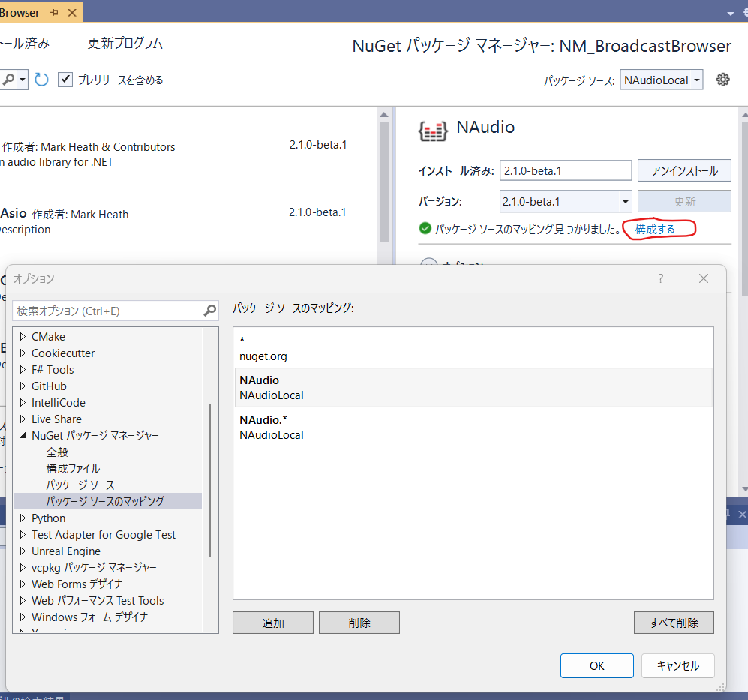
Task: Click the 更新 button for NAudio
Action: [684, 201]
